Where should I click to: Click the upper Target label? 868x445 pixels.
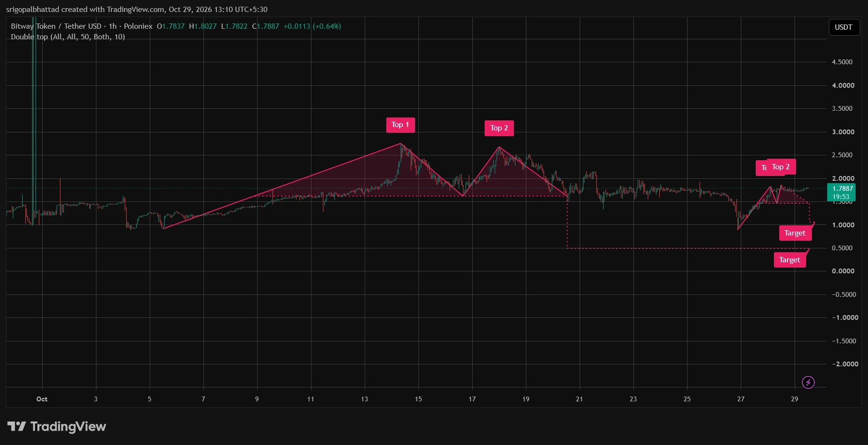pos(795,233)
